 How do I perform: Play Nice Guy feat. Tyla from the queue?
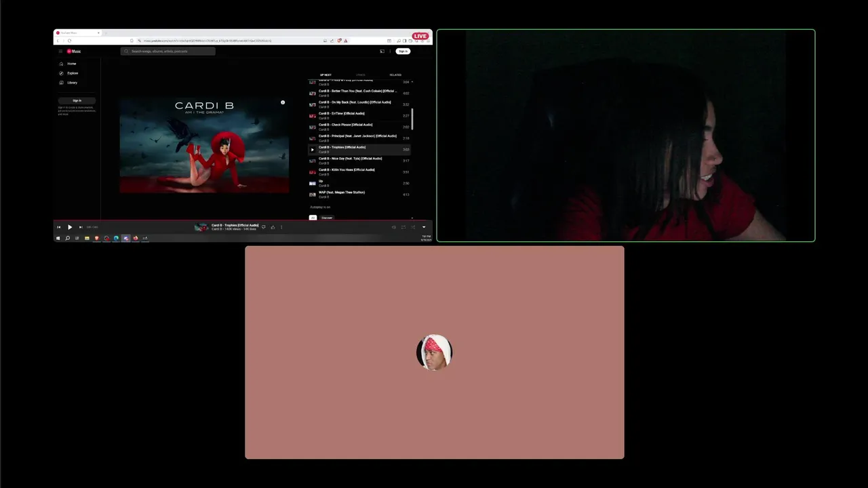click(x=360, y=161)
